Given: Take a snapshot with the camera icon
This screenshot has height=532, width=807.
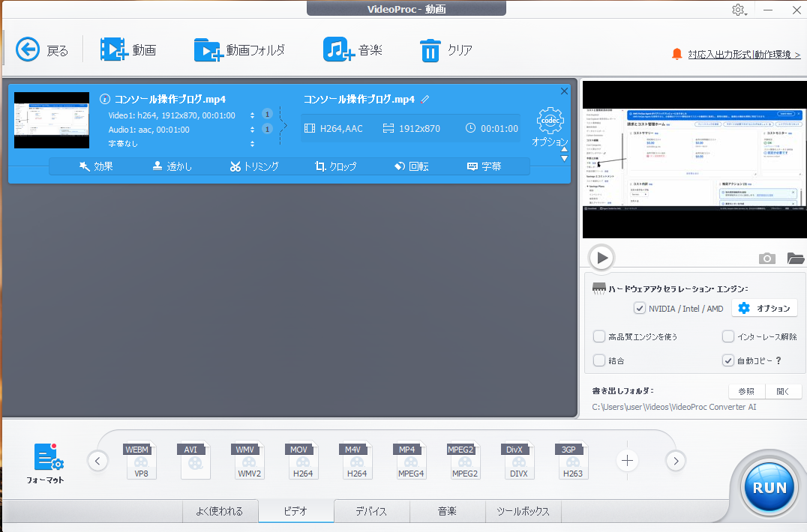Looking at the screenshot, I should [x=766, y=258].
